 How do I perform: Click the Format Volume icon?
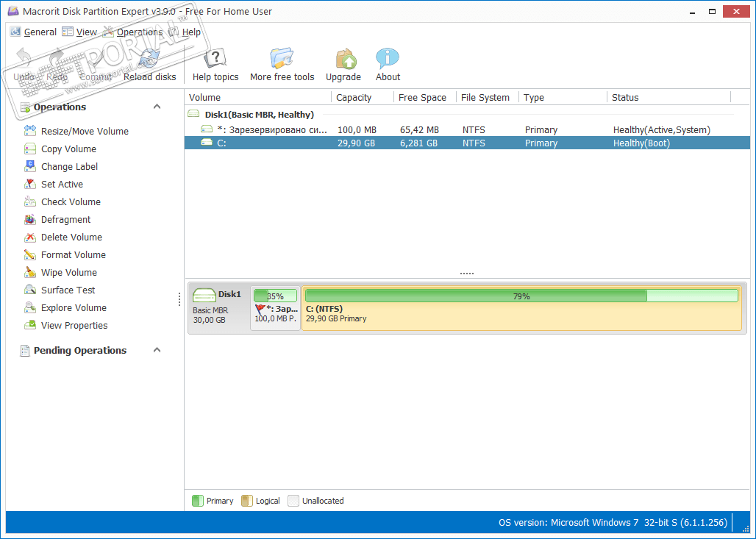(30, 254)
